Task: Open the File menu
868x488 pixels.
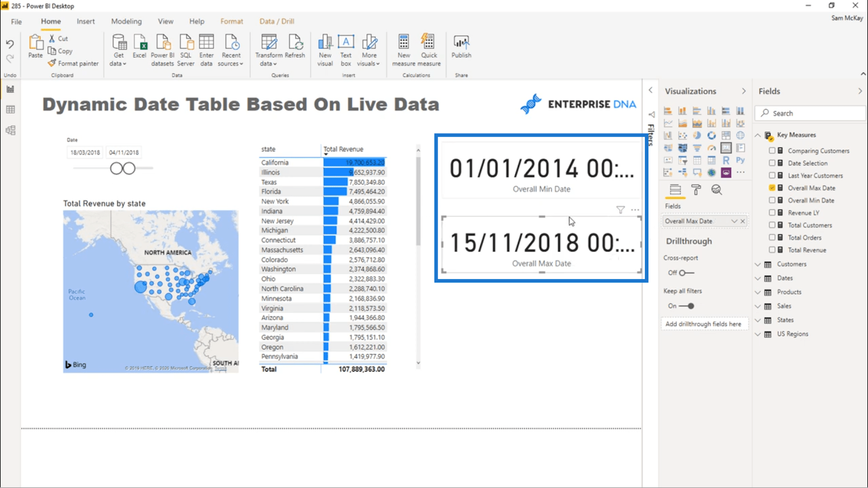Action: coord(16,22)
